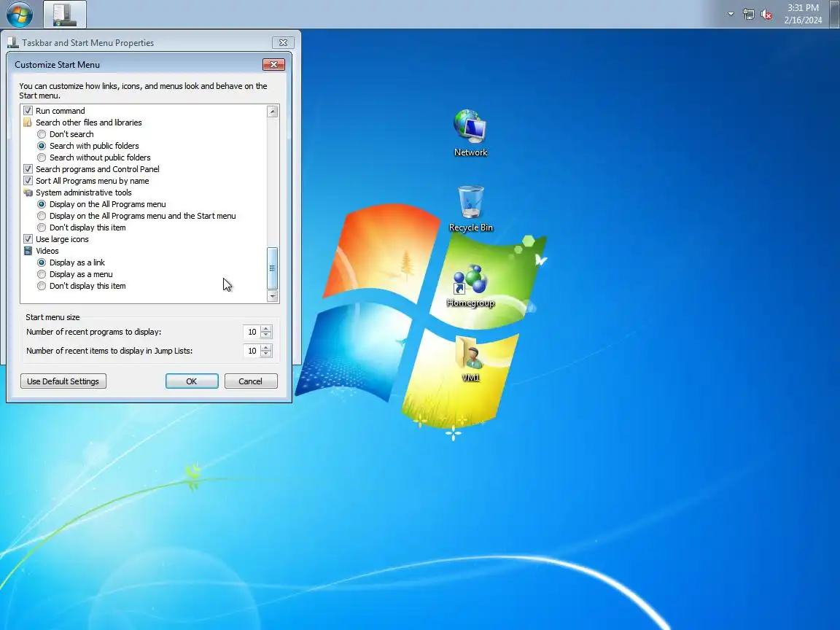Increase number of recent programs

(x=265, y=328)
